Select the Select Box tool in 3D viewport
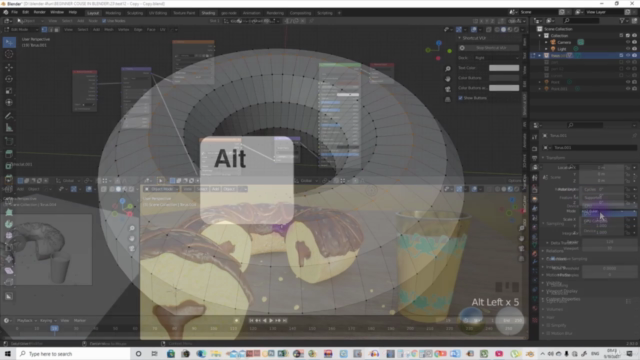 point(9,42)
